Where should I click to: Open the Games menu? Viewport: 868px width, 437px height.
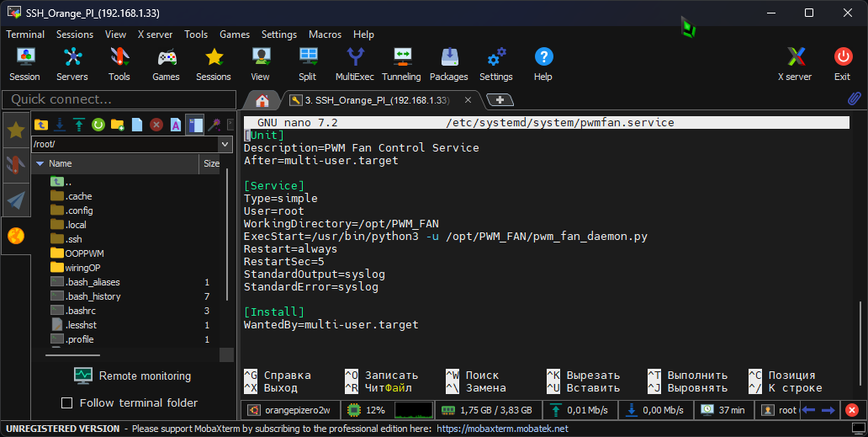pyautogui.click(x=235, y=35)
